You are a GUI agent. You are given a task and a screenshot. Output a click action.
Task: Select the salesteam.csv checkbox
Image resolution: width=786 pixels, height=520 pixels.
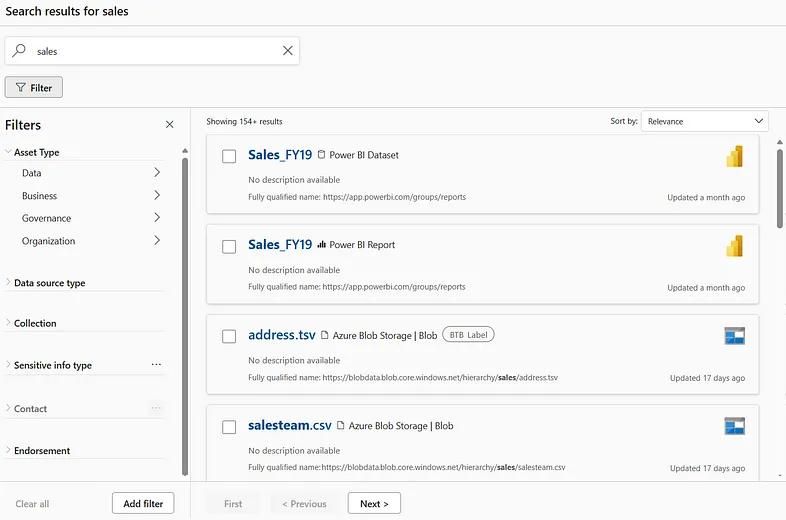click(x=229, y=427)
